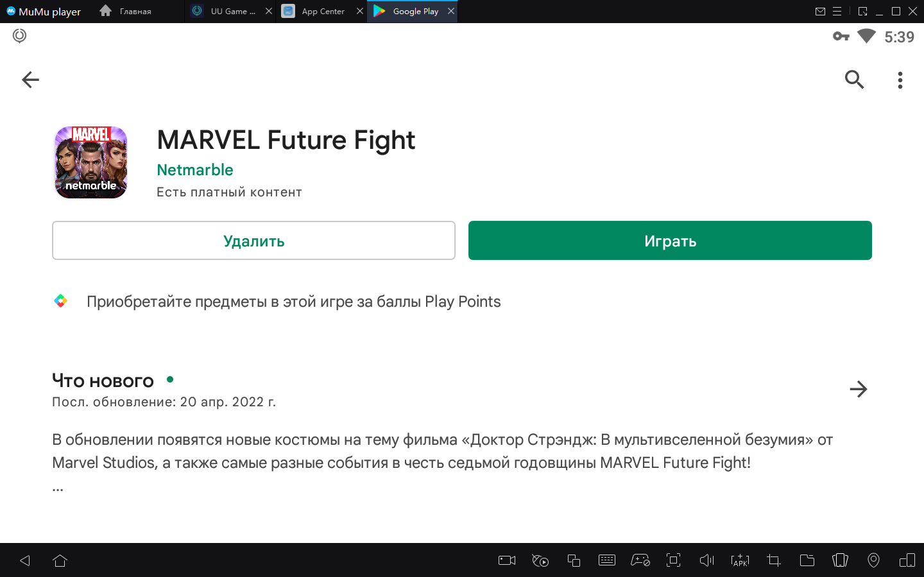Image resolution: width=924 pixels, height=577 pixels.
Task: Click the location pin icon
Action: pos(873,560)
